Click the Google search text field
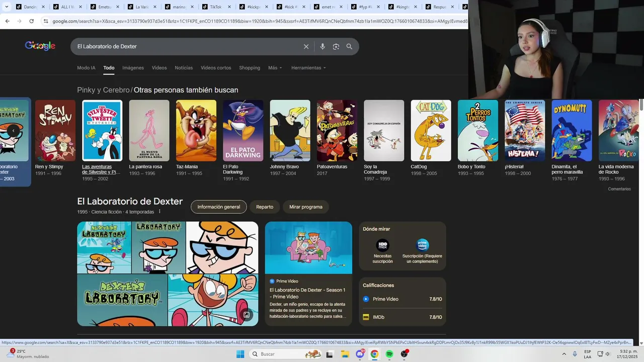 tap(186, 46)
